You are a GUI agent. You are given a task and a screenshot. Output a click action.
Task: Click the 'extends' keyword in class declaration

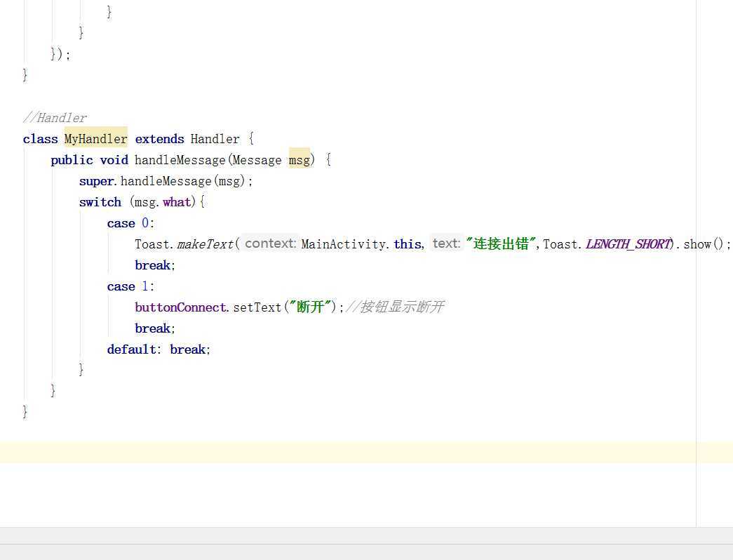pos(159,139)
